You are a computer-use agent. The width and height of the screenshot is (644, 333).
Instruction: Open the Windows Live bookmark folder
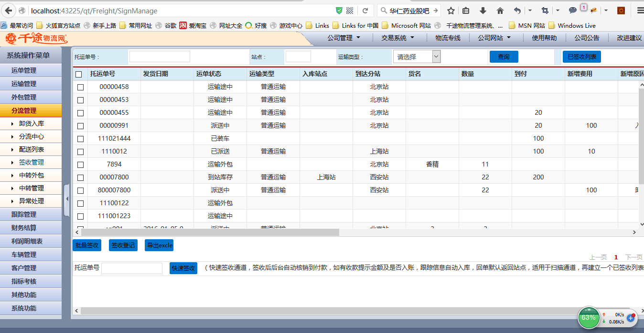[572, 25]
